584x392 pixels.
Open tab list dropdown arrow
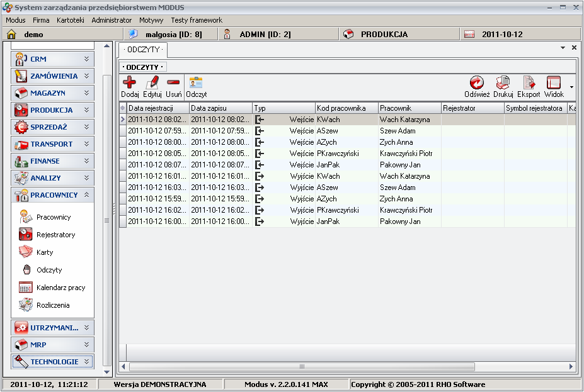tap(563, 48)
